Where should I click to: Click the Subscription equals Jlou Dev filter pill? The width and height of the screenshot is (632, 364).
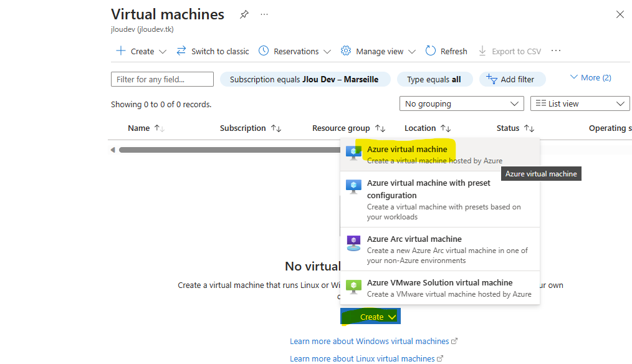tap(305, 79)
